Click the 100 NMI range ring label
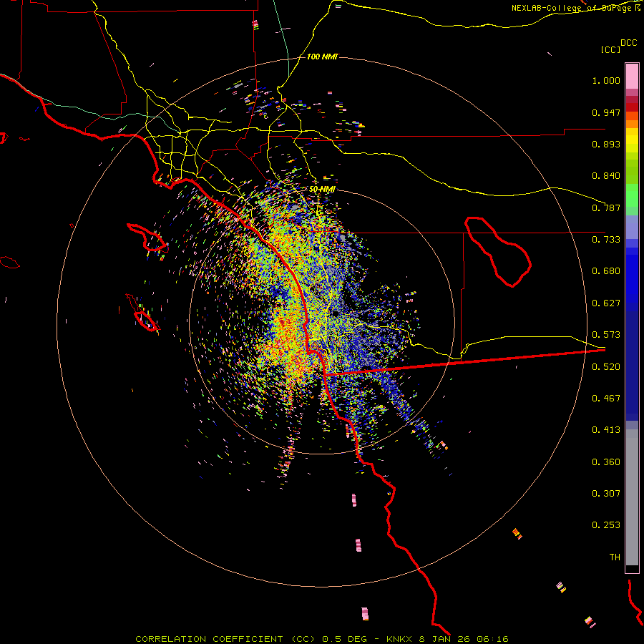The image size is (644, 644). tap(322, 57)
